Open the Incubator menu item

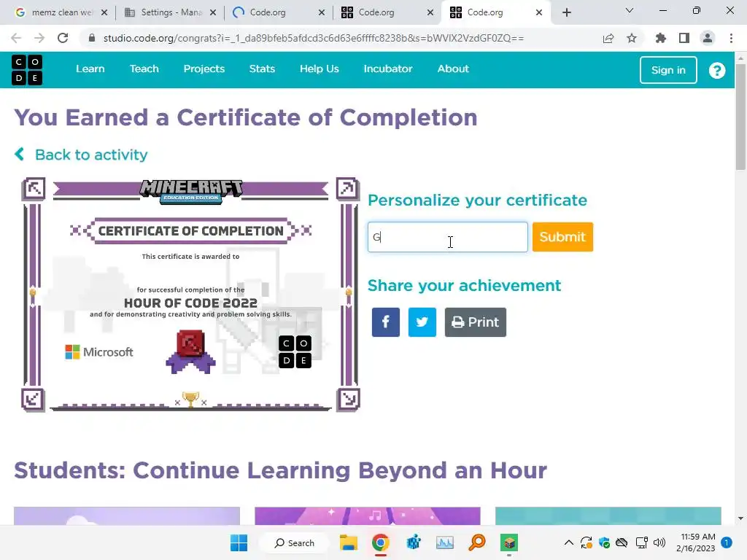pyautogui.click(x=388, y=69)
